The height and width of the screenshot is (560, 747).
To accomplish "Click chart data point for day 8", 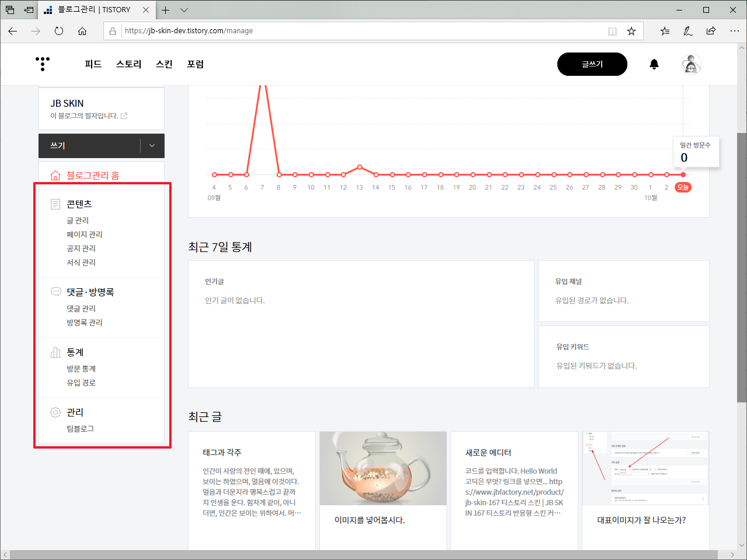I will pyautogui.click(x=279, y=174).
